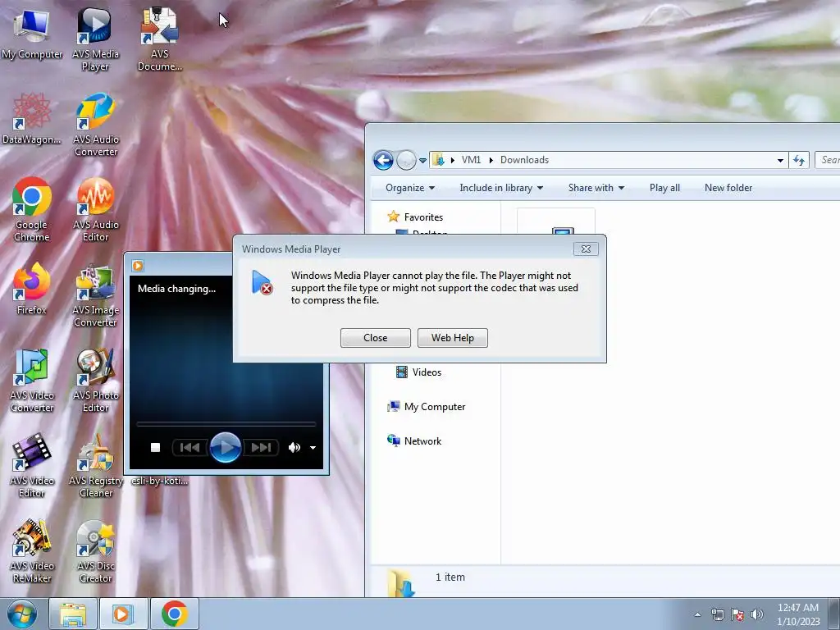Open Action Center flag tray icon

pyautogui.click(x=737, y=614)
